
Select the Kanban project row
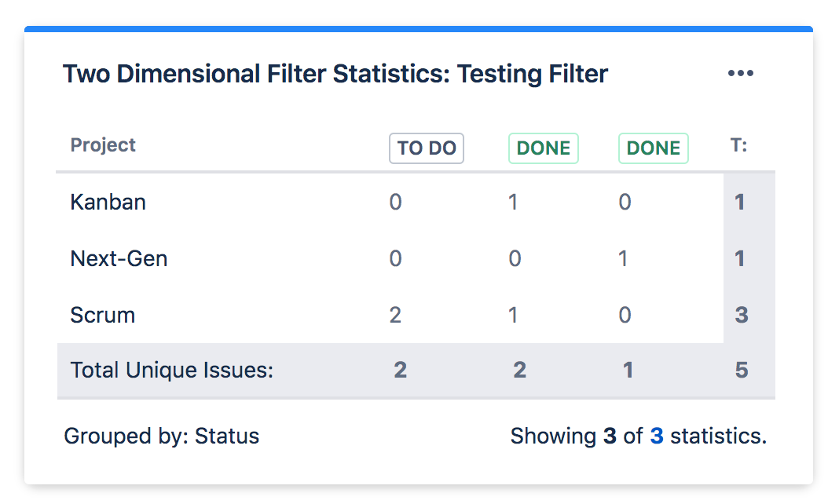click(x=108, y=202)
